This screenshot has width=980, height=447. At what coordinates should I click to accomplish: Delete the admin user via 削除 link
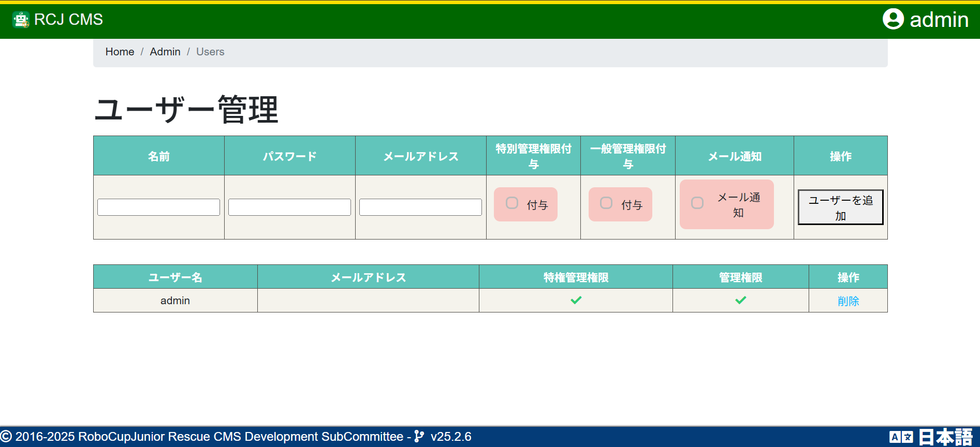[x=848, y=301]
